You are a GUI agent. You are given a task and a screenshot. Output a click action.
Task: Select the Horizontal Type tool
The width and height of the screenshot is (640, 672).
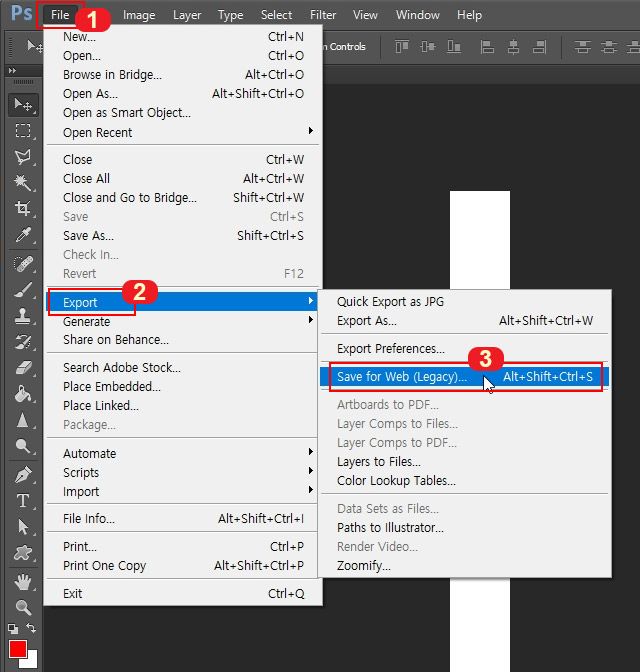(23, 501)
